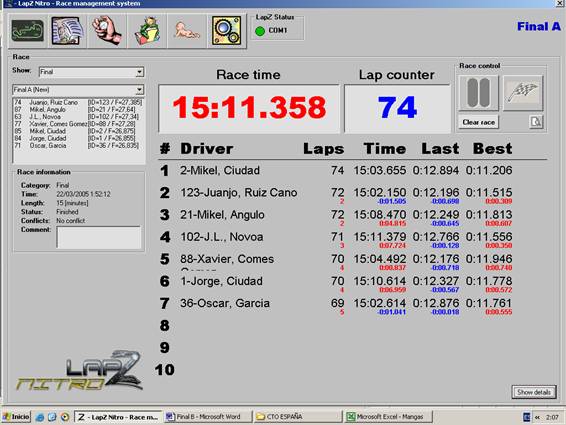The width and height of the screenshot is (566, 425).
Task: Select Juanjo, Ruiz Cano in the driver list
Action: 78,103
